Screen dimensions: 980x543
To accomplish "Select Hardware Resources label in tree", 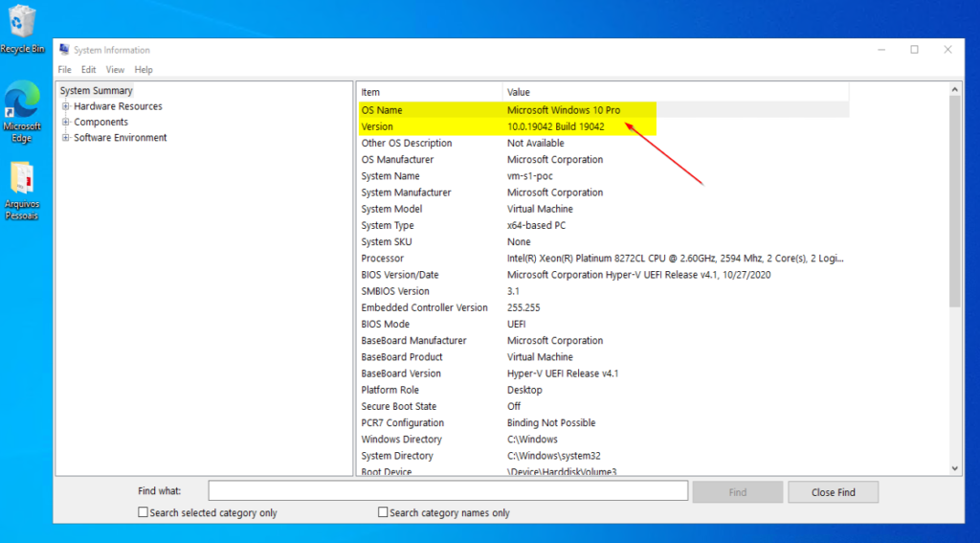I will [x=118, y=106].
